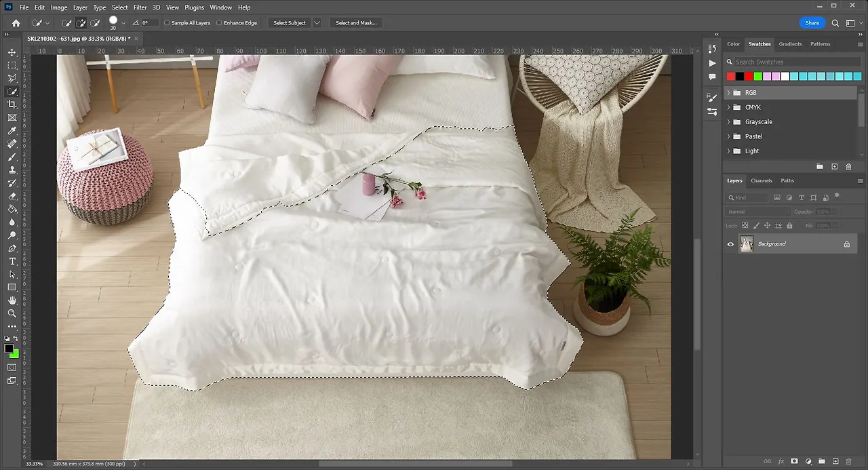The width and height of the screenshot is (868, 470).
Task: Select the Paint Bucket tool
Action: click(x=12, y=209)
